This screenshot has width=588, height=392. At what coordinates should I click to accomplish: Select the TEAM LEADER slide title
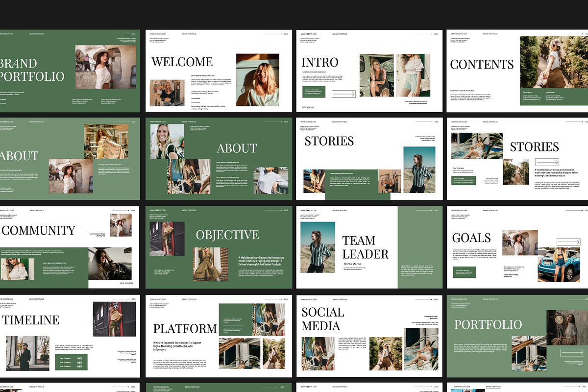click(366, 247)
